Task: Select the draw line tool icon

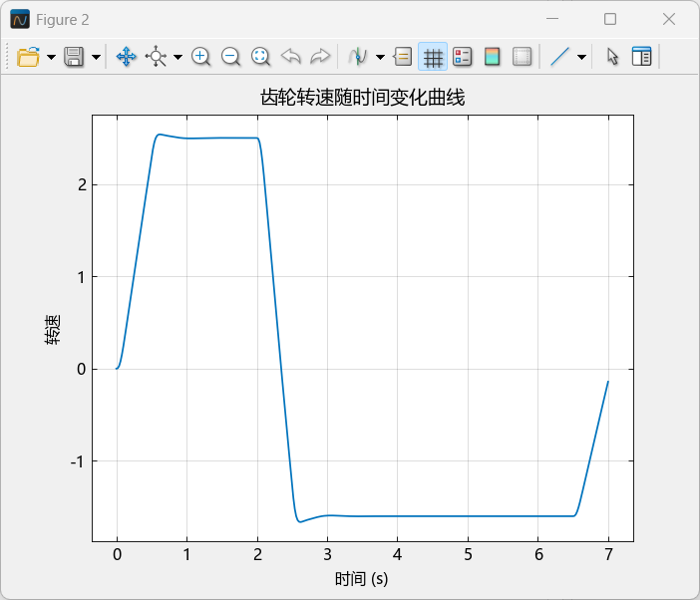Action: click(x=559, y=57)
